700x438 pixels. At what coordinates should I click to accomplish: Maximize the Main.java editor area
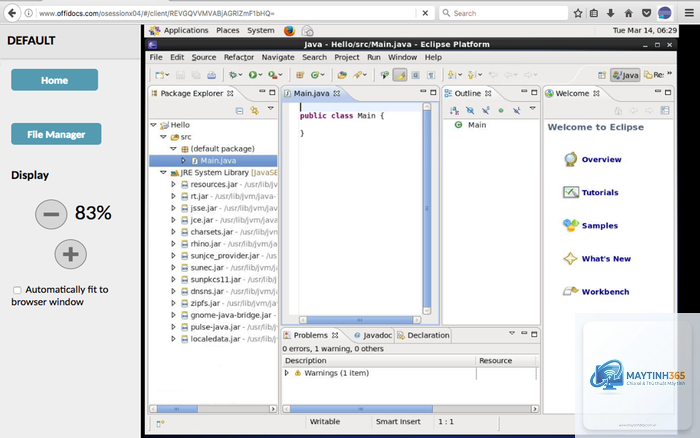point(433,92)
